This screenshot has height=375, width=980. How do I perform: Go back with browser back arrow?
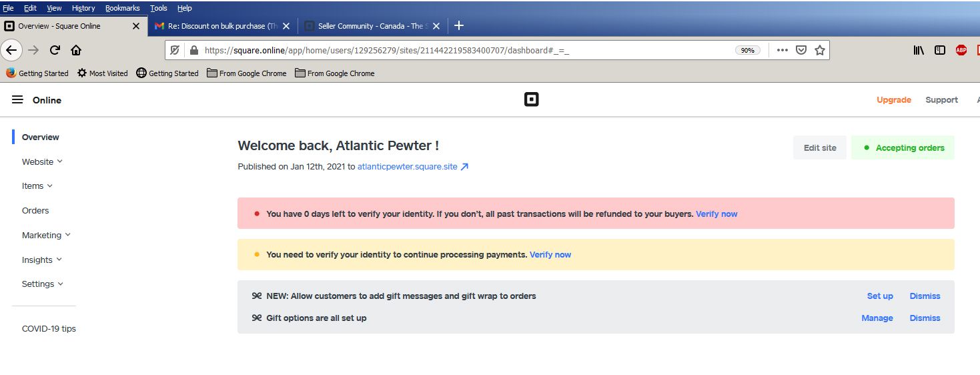click(11, 50)
